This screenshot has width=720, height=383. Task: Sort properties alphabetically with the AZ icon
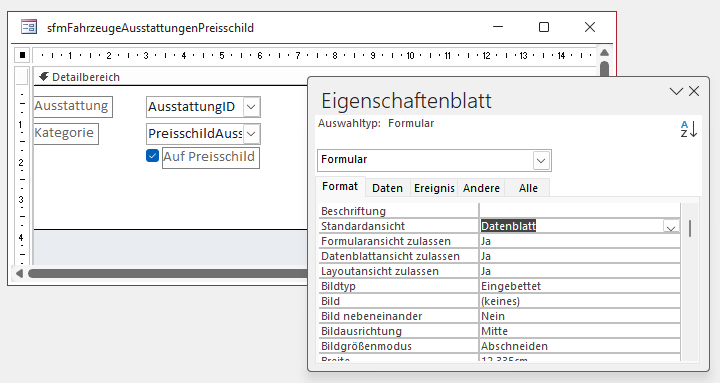[688, 129]
